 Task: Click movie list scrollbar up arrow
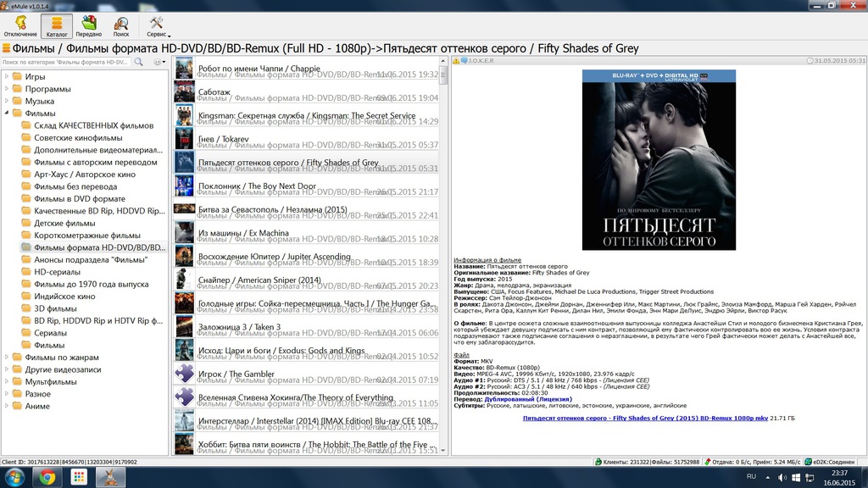tap(442, 61)
